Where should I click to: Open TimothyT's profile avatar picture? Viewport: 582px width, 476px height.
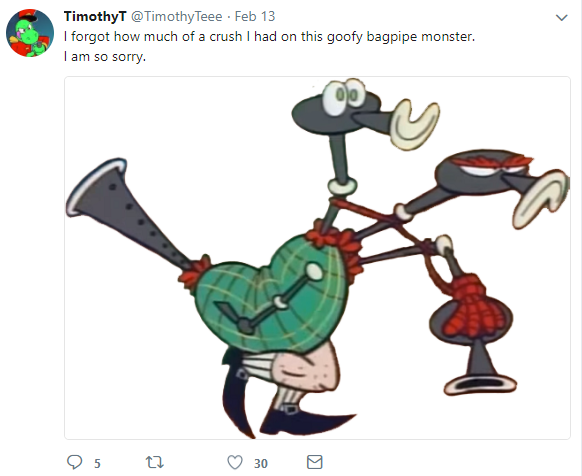point(30,33)
